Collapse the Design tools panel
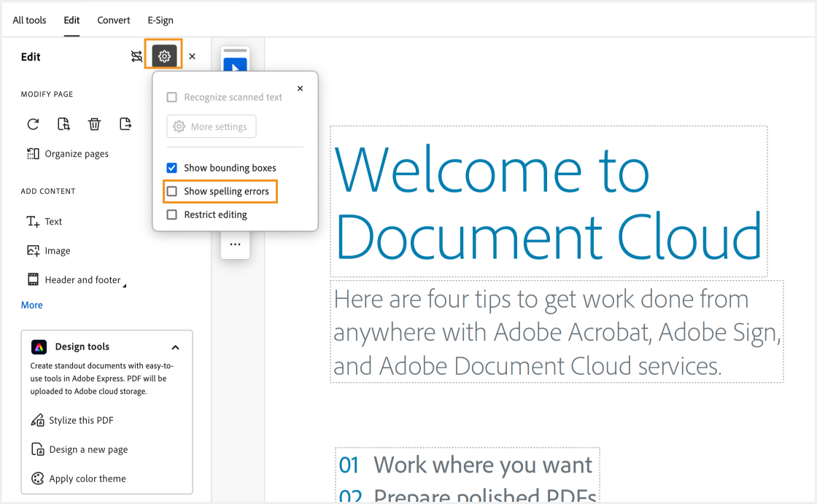 point(175,346)
